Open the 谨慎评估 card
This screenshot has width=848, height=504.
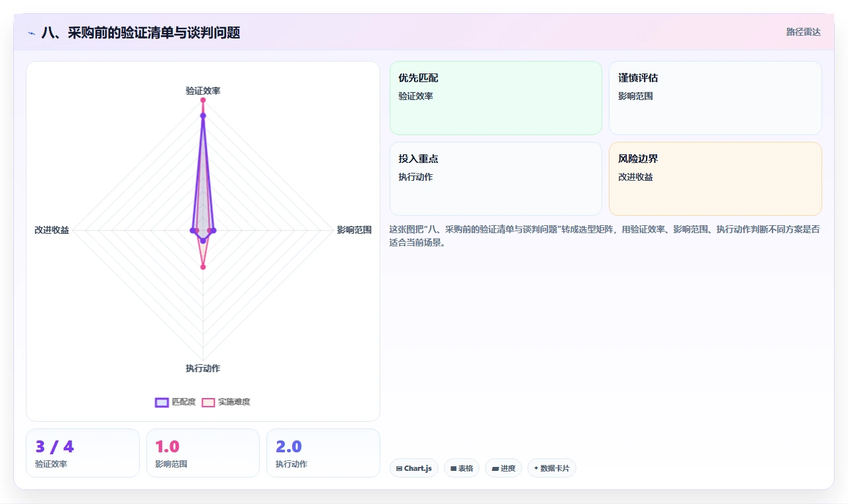(715, 98)
